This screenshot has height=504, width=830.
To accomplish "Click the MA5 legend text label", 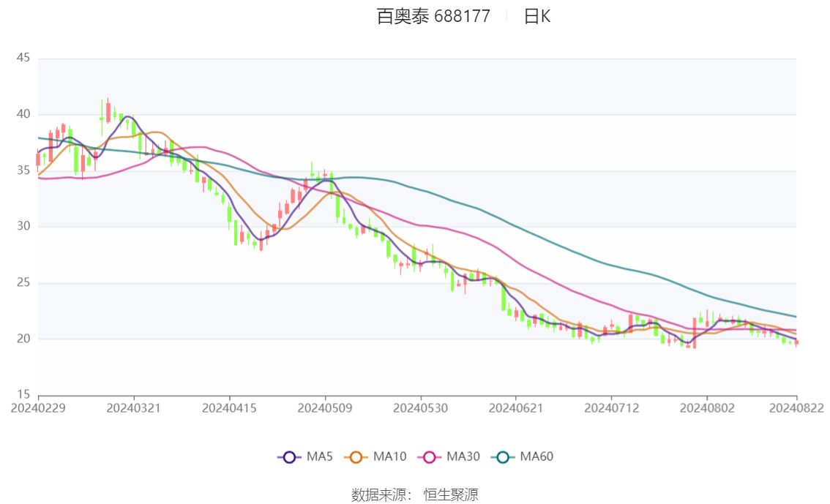I will [x=320, y=456].
